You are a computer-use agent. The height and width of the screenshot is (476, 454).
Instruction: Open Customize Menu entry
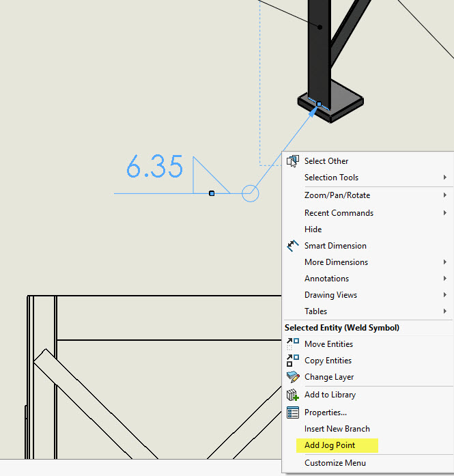[335, 463]
